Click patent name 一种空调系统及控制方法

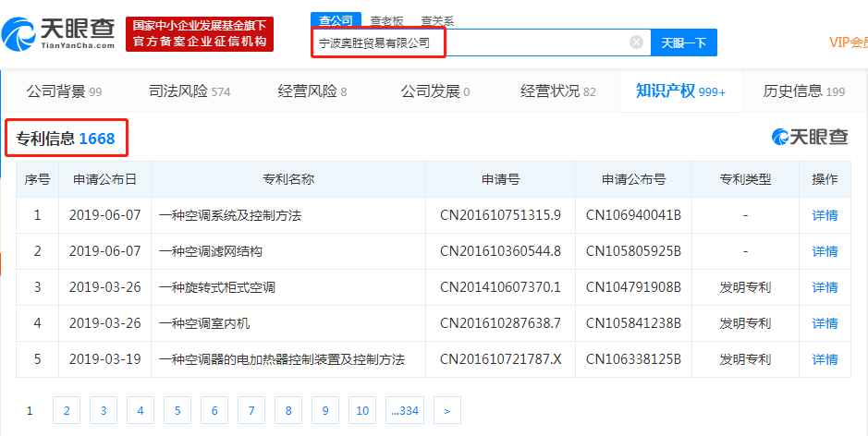230,216
